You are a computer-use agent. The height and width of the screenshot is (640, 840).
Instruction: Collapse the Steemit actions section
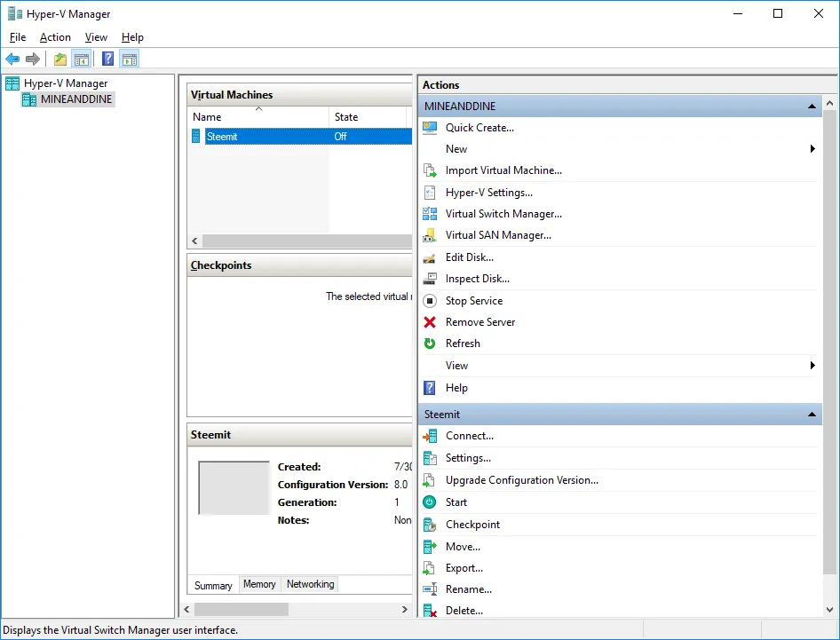[x=812, y=415]
